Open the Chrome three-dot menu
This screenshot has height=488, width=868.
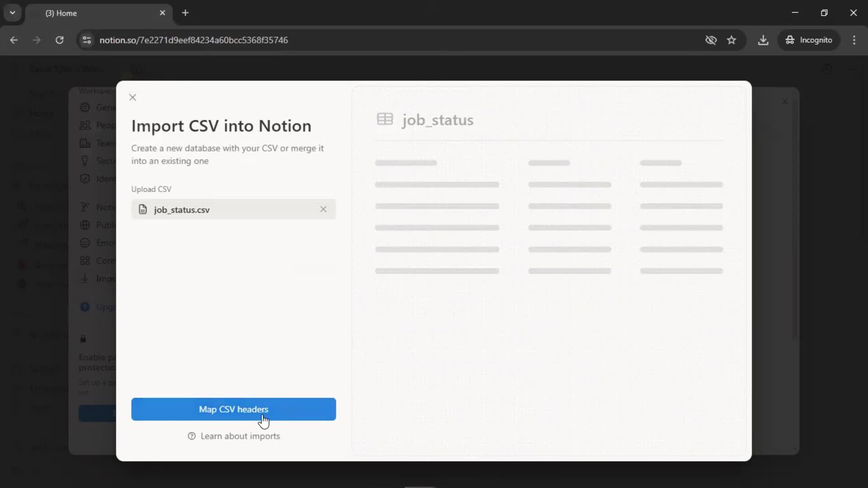coord(854,40)
